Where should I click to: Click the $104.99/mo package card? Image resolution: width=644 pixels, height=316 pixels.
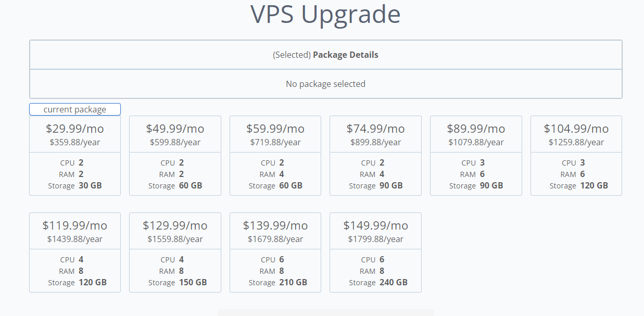pos(576,155)
